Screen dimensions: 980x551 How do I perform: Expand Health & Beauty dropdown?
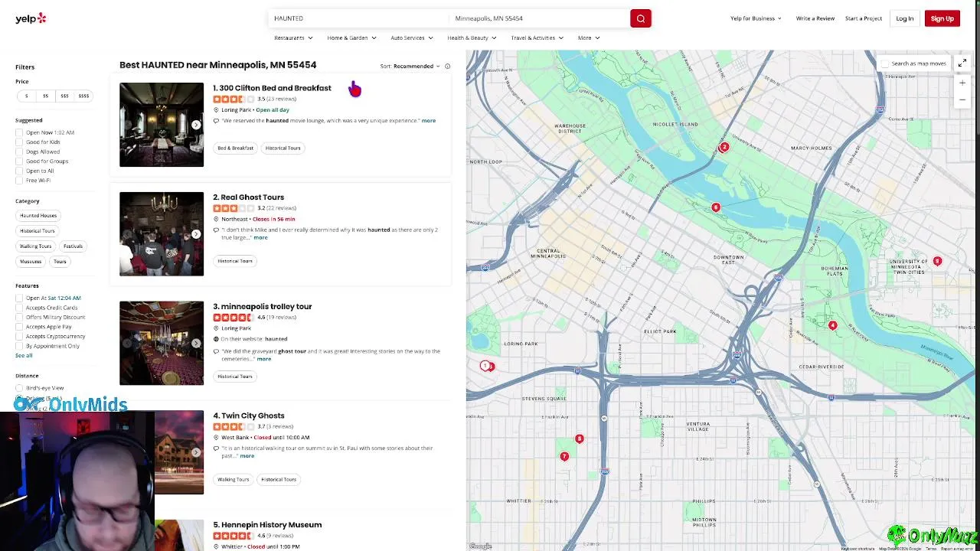(x=472, y=37)
